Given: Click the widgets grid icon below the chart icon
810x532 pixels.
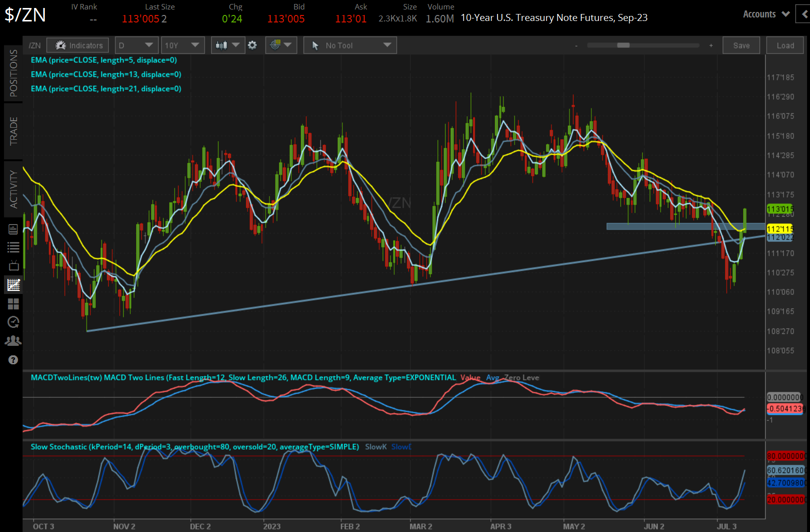Looking at the screenshot, I should pyautogui.click(x=13, y=304).
